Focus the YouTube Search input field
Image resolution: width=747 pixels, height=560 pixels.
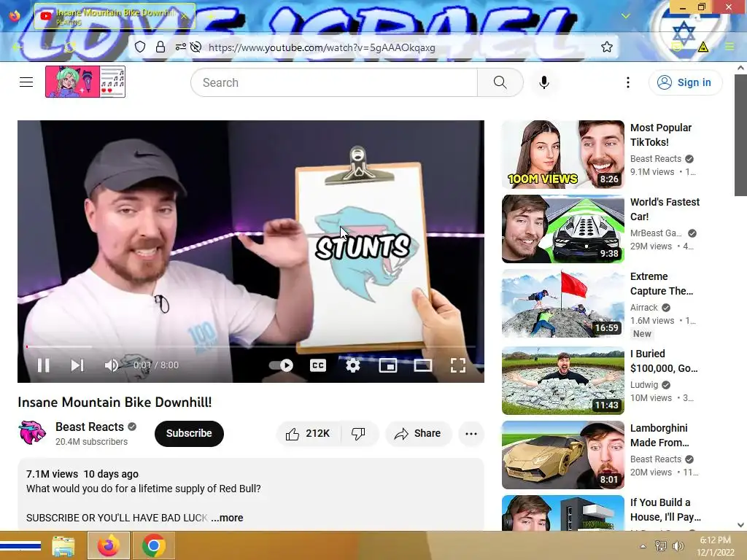334,82
